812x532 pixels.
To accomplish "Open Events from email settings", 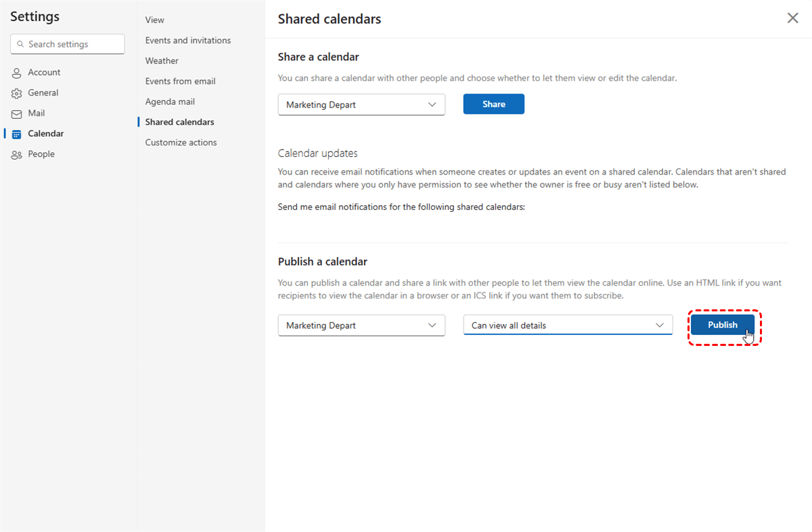I will pyautogui.click(x=180, y=81).
